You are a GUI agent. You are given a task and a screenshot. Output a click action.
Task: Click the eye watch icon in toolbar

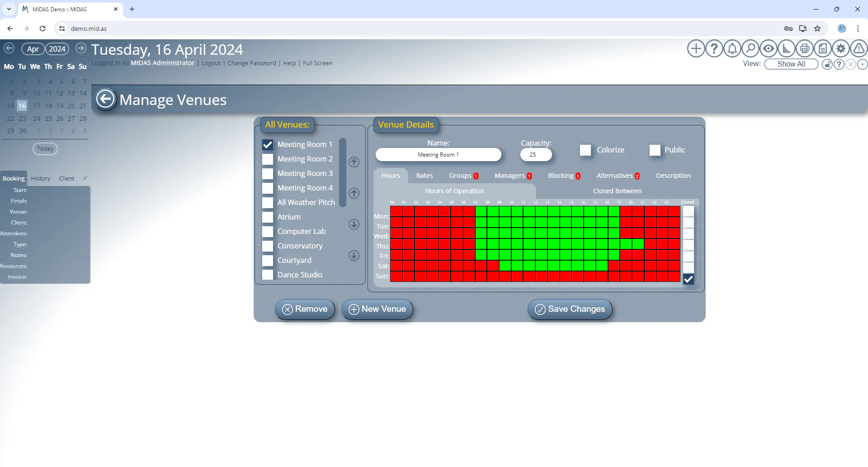point(769,48)
